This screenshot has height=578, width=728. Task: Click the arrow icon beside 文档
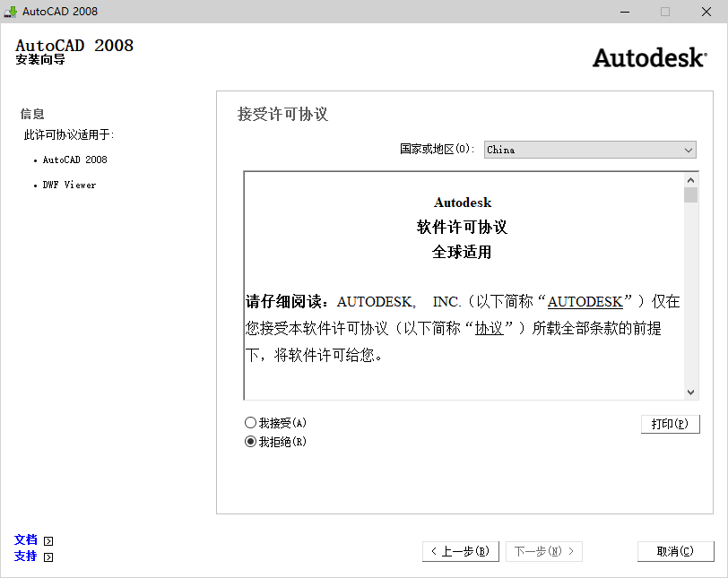point(48,539)
